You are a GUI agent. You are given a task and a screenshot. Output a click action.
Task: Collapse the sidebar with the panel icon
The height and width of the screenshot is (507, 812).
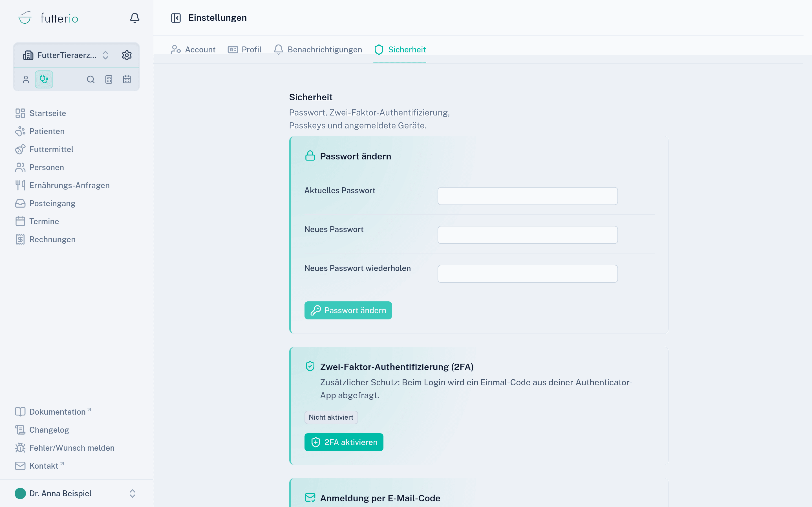[176, 18]
